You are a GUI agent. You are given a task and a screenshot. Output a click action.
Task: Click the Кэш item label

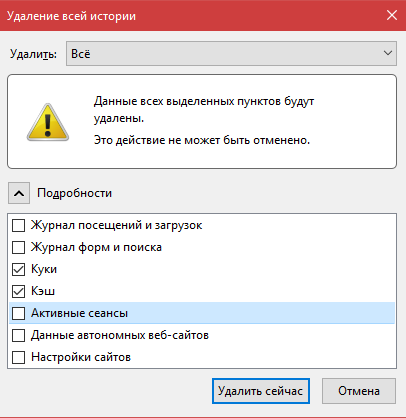tap(43, 291)
